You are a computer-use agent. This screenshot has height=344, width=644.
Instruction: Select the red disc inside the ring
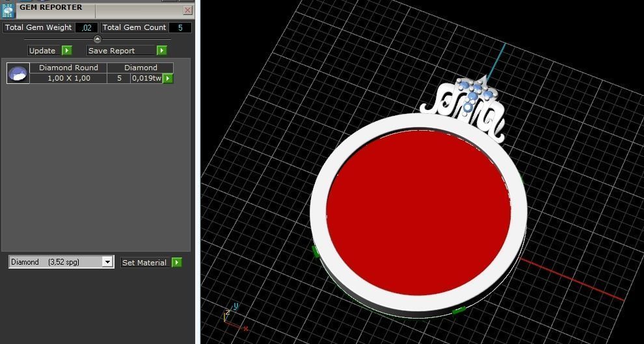[x=418, y=213]
